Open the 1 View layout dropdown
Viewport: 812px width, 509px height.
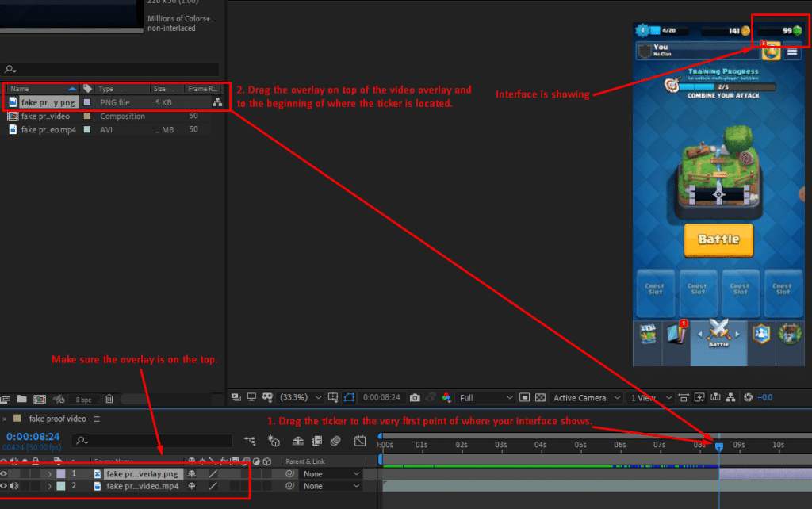[650, 398]
